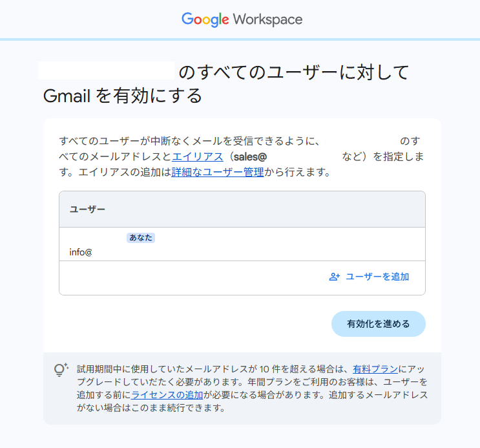
Task: Click heading text のすべてのユーザーに対して
Action: [294, 72]
